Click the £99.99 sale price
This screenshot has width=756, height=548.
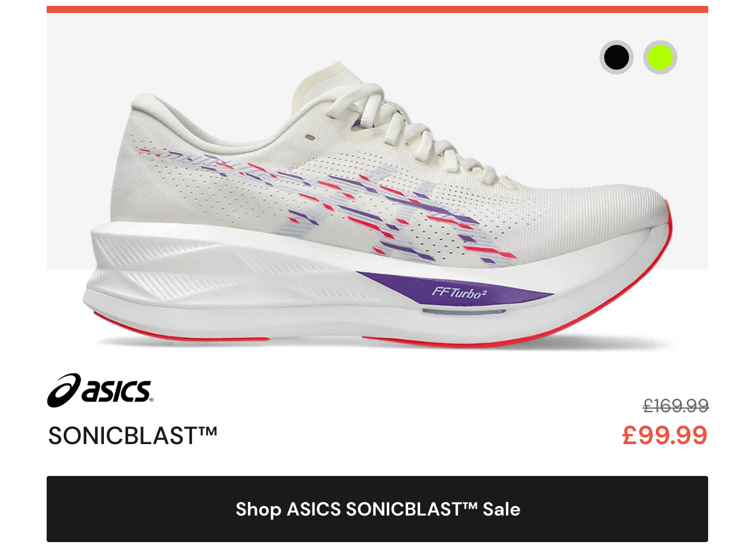click(665, 436)
